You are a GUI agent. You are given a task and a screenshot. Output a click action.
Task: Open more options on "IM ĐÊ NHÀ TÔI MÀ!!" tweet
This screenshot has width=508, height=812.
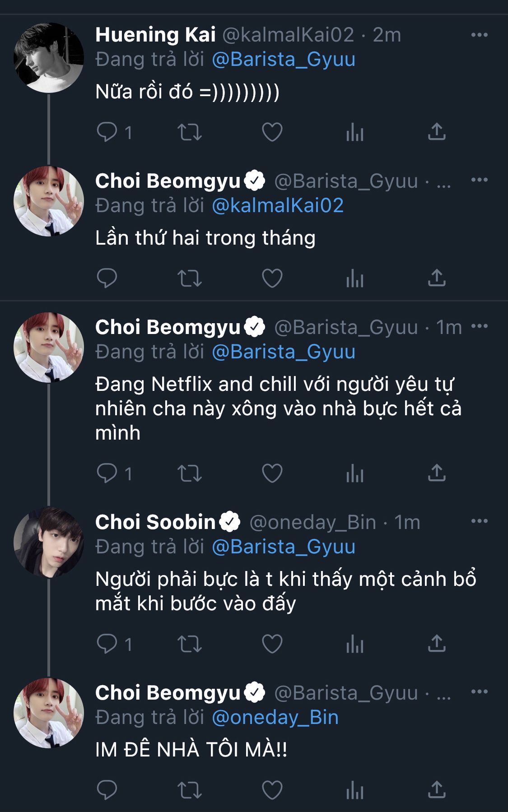tap(479, 692)
